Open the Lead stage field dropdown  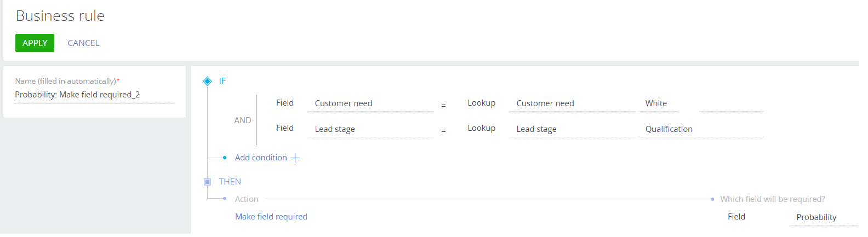pos(370,129)
